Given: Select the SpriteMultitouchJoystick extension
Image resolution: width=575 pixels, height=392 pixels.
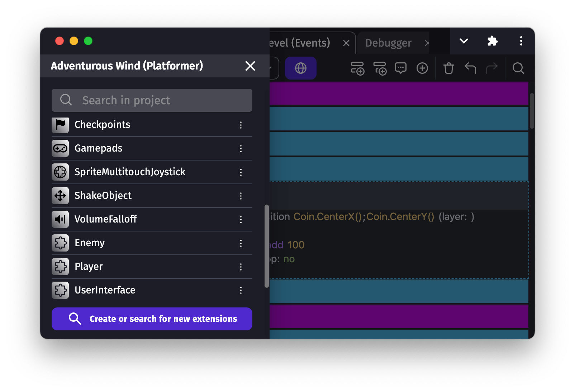Looking at the screenshot, I should pyautogui.click(x=130, y=172).
